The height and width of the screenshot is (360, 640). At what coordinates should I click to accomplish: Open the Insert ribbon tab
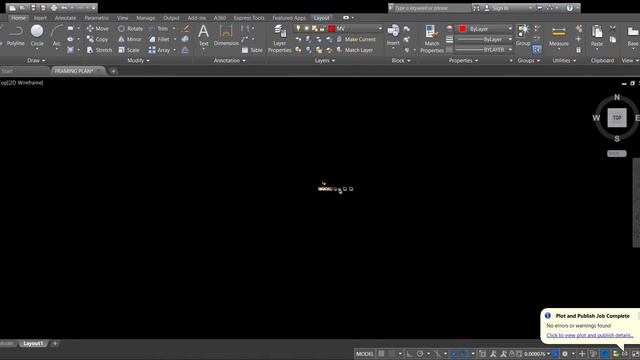(40, 18)
